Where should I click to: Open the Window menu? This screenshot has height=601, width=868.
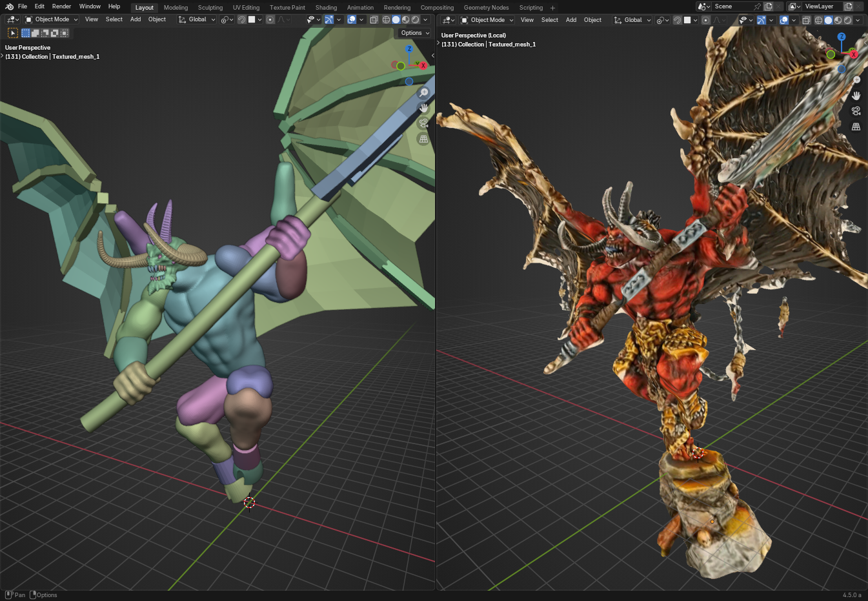(x=90, y=6)
